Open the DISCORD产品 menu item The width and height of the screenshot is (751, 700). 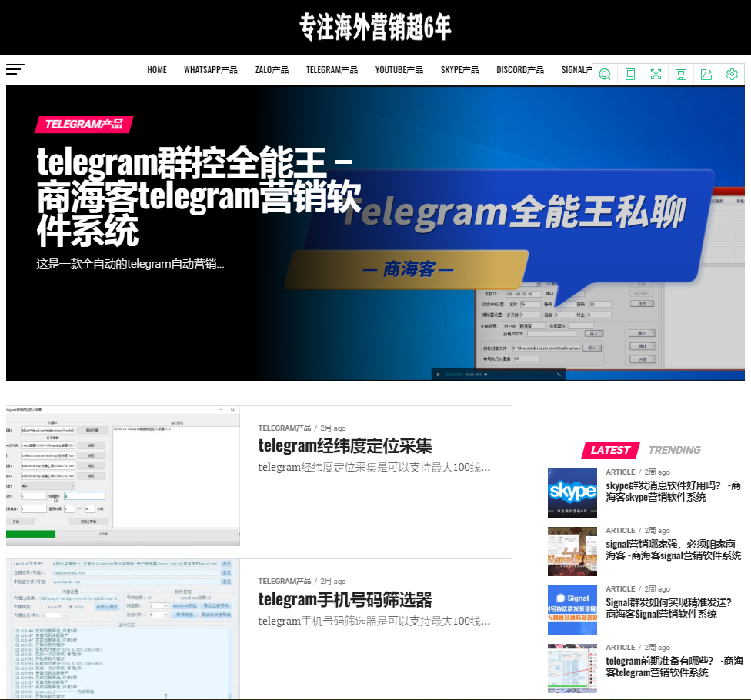[x=520, y=70]
